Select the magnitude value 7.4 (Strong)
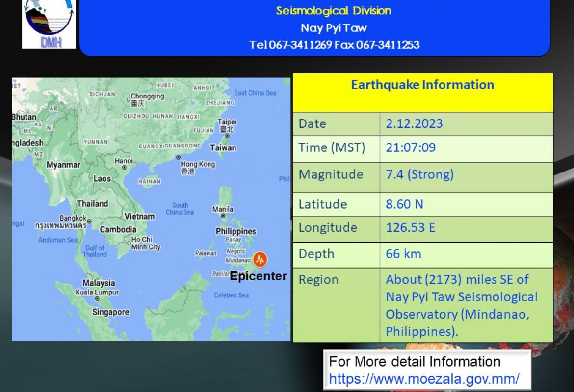This screenshot has height=392, width=574. click(x=419, y=174)
